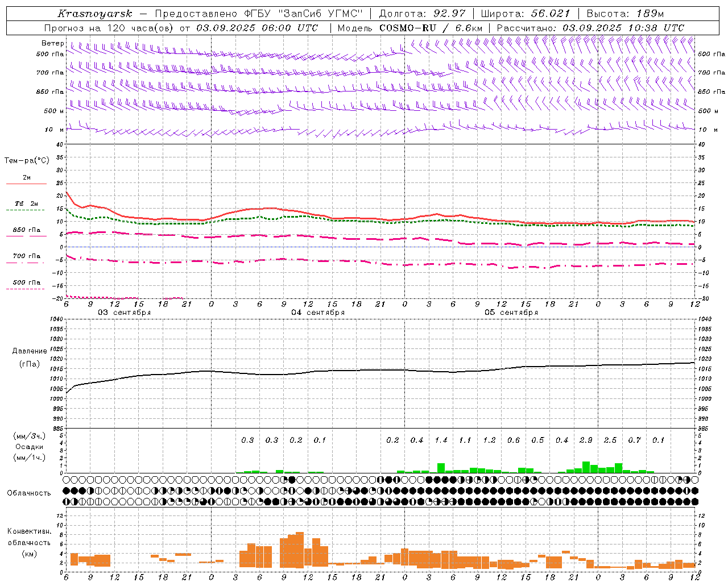Click the 0.7 precipitation amount value
Image resolution: width=728 pixels, height=582 pixels.
[x=635, y=440]
